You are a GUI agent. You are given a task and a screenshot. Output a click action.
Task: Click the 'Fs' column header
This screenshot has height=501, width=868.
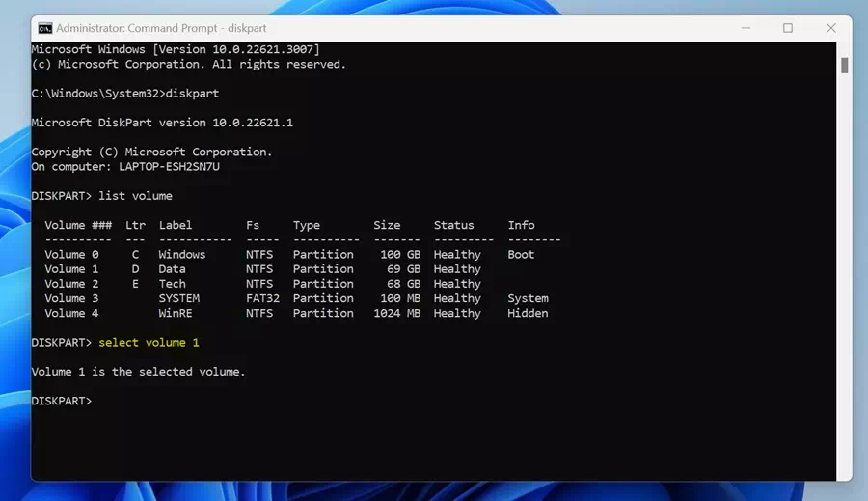coord(253,225)
